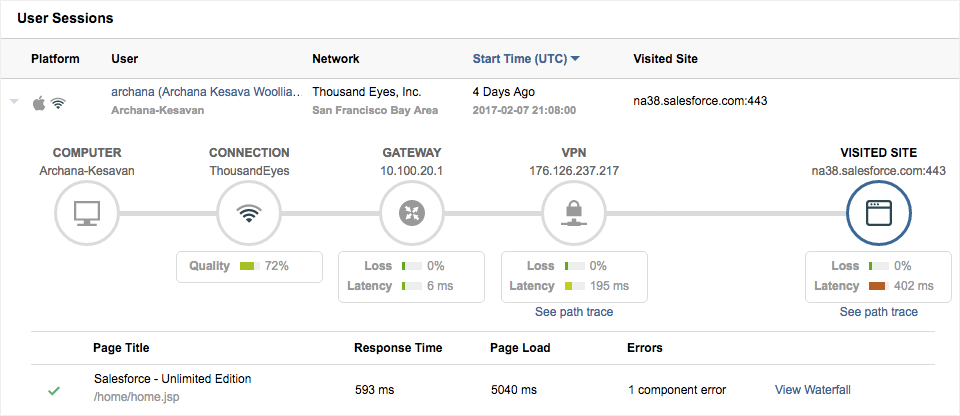Click the Visited Site column header
The image size is (960, 416).
(x=665, y=59)
